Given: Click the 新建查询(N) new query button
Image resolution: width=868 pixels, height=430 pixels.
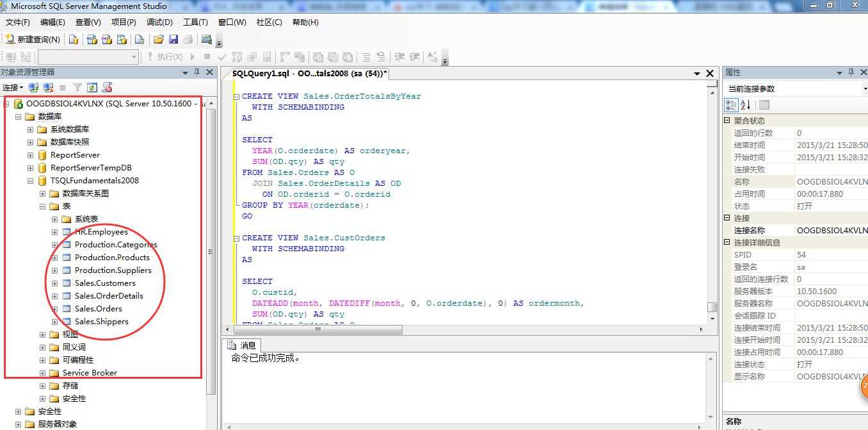Looking at the screenshot, I should [33, 39].
